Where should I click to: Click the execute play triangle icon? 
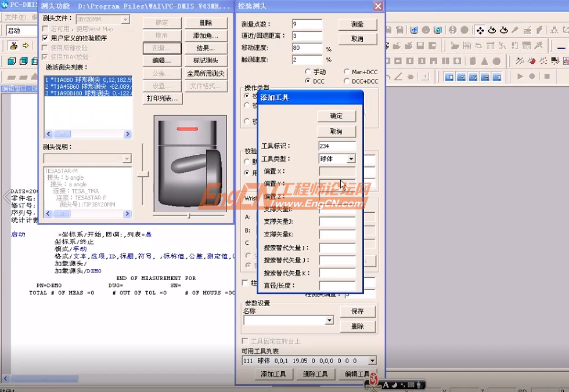point(520,77)
